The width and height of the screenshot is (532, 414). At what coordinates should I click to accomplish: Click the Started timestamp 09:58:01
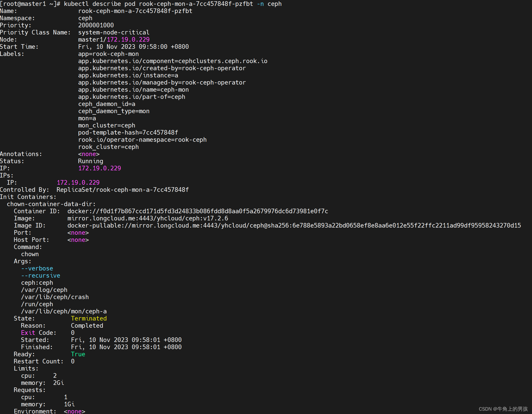tap(126, 340)
